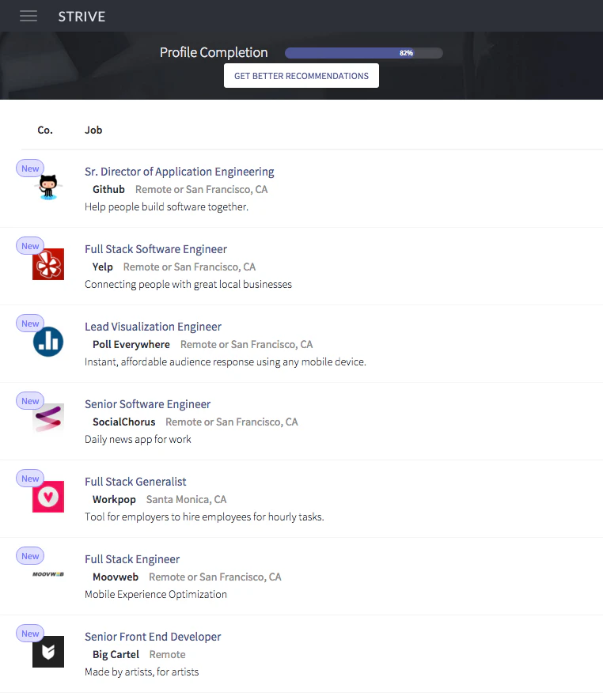The height and width of the screenshot is (700, 603).
Task: Click the Github company name
Action: pos(108,189)
